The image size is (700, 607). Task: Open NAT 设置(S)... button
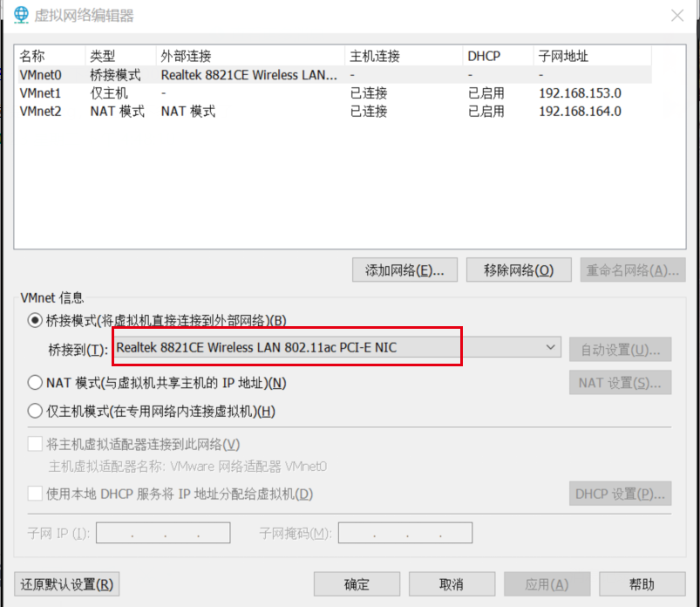[x=620, y=383]
